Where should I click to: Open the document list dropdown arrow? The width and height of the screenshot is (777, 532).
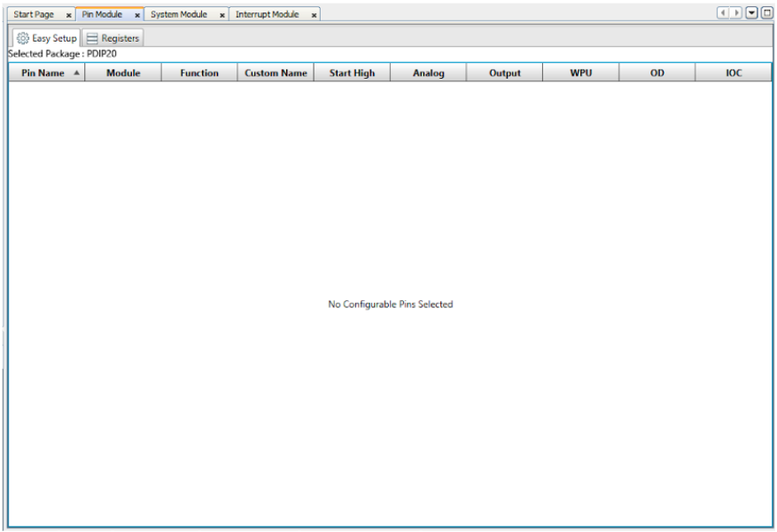(751, 13)
